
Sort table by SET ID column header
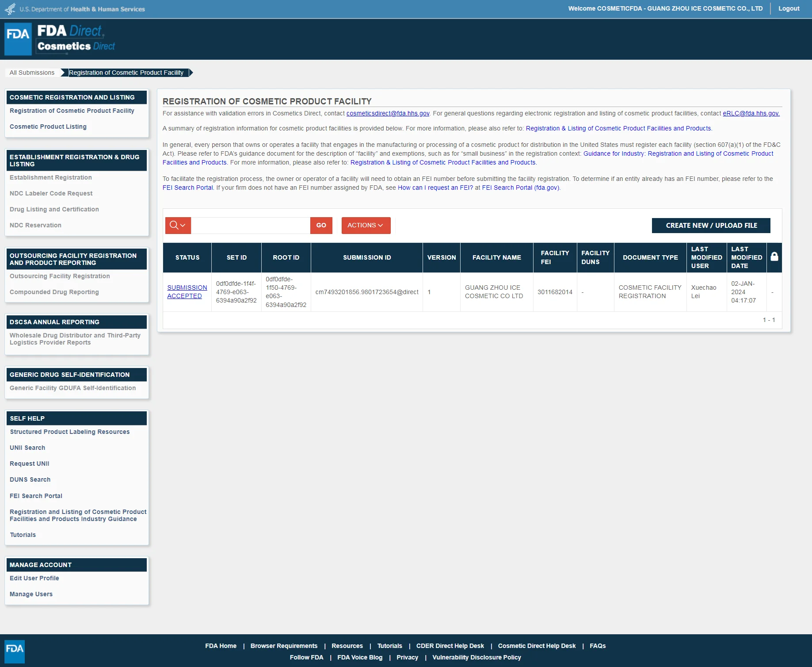pyautogui.click(x=236, y=257)
